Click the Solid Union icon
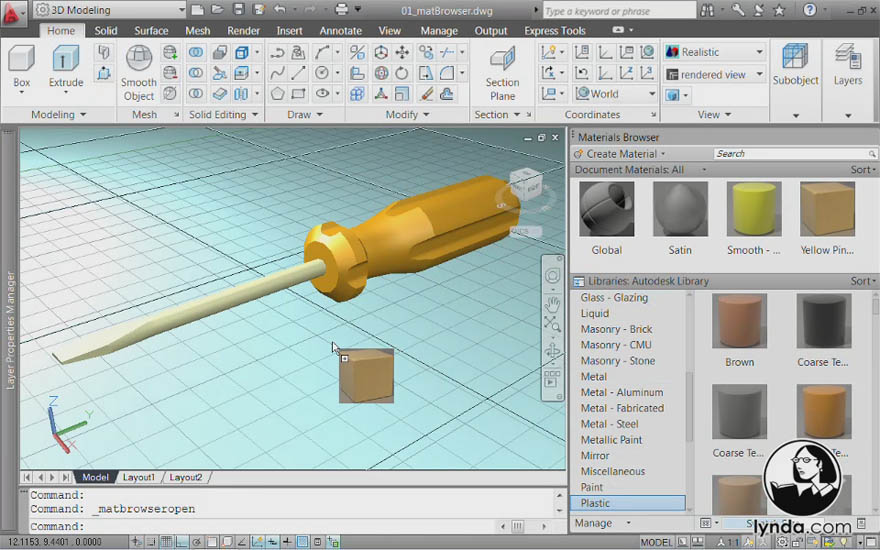The width and height of the screenshot is (880, 550). [x=195, y=53]
